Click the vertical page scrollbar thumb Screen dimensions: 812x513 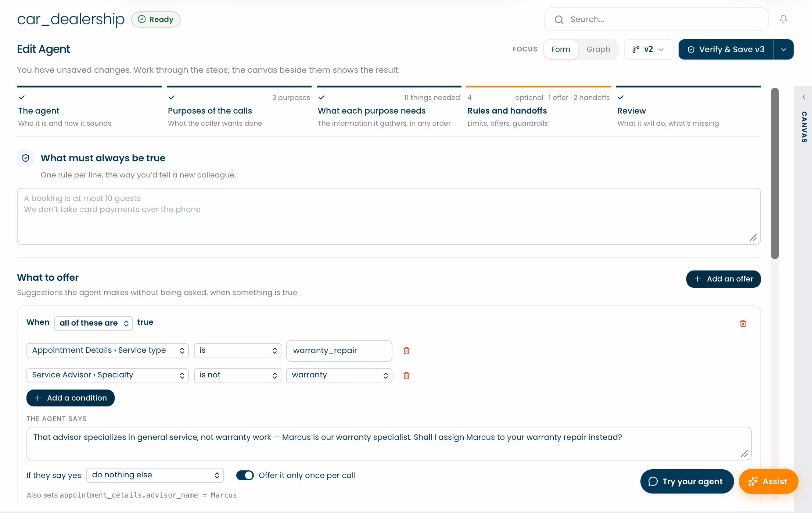click(775, 173)
